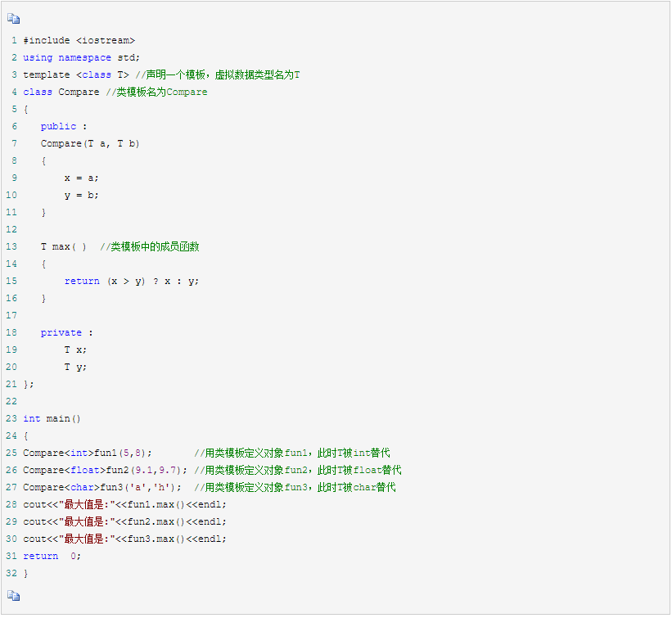Click the 'x = a;' statement

(81, 178)
